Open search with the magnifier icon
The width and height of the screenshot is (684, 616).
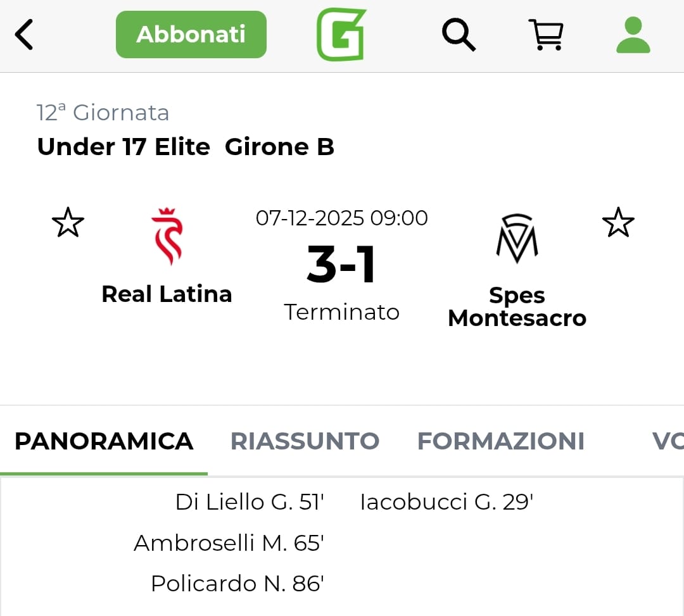pos(459,35)
